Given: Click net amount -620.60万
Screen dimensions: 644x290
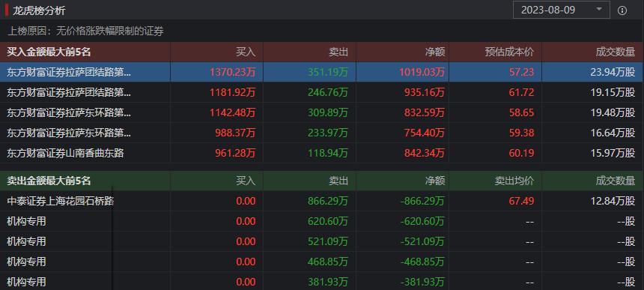Looking at the screenshot, I should [422, 221].
